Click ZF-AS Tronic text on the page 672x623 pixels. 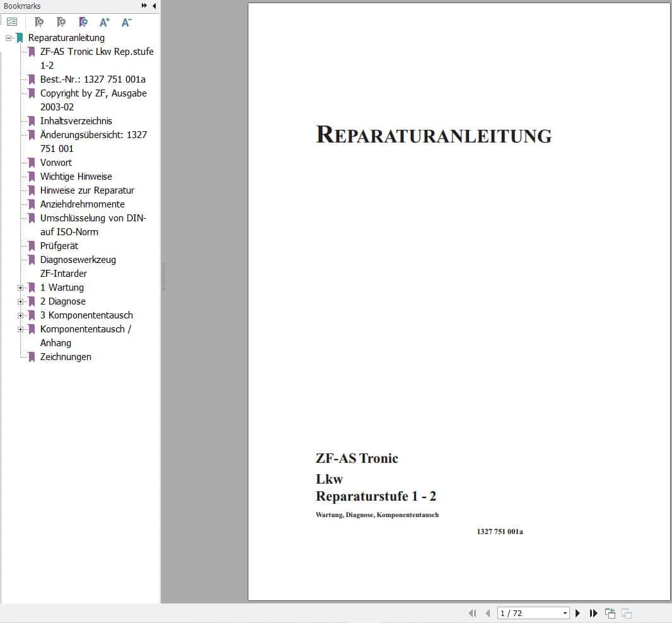pos(357,458)
